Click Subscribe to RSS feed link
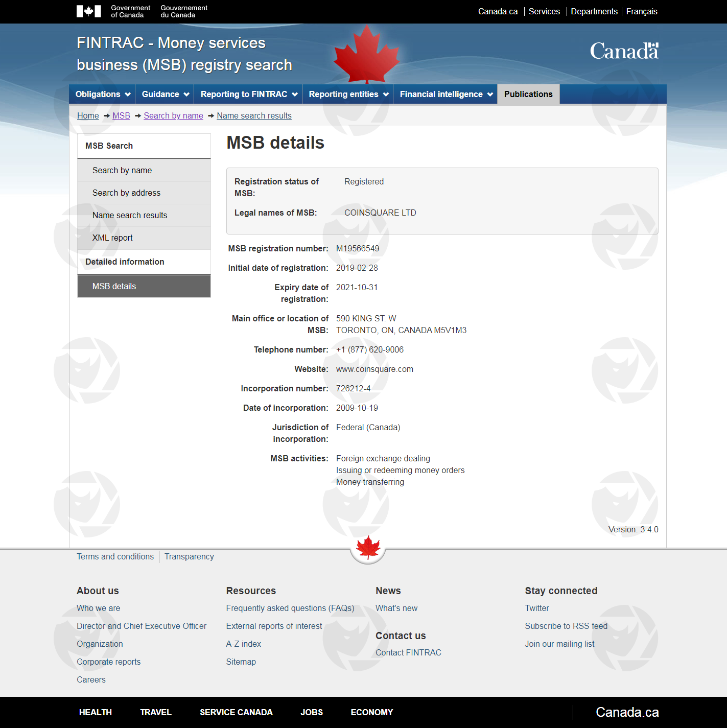This screenshot has height=728, width=727. coord(566,626)
